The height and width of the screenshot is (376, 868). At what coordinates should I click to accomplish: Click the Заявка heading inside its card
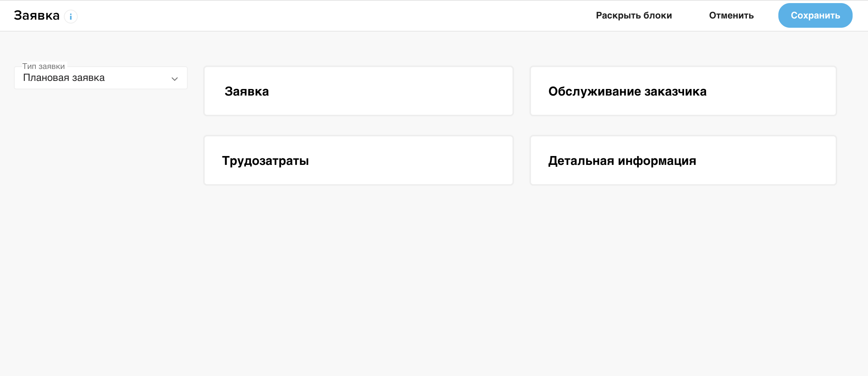click(247, 91)
